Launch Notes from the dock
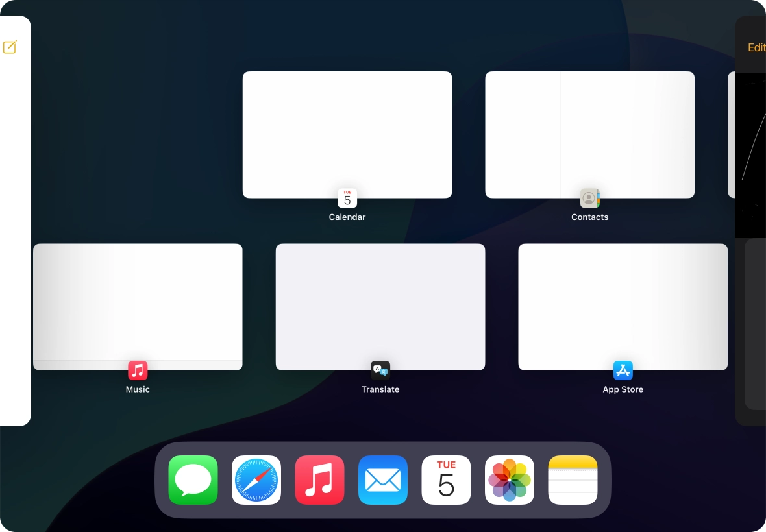Screen dimensions: 766x532 (x=573, y=480)
